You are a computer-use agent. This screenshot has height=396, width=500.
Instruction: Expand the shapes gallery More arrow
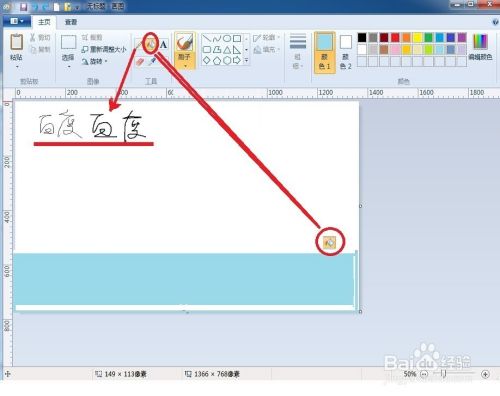click(247, 60)
